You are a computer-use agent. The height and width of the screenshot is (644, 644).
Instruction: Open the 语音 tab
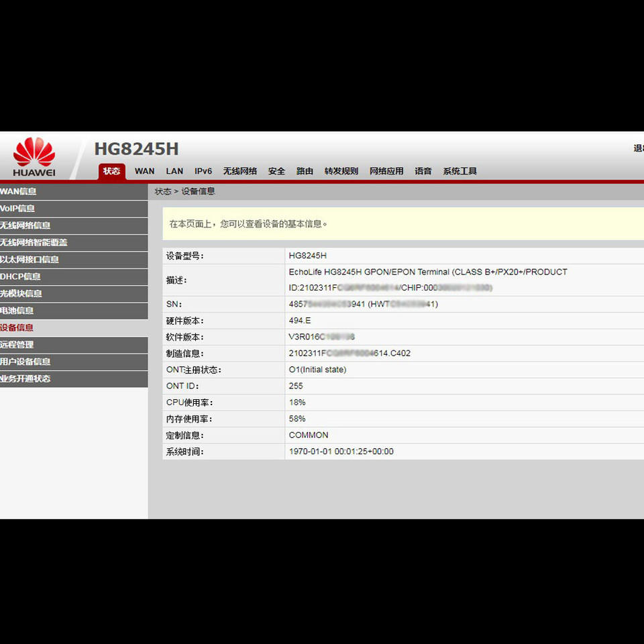pyautogui.click(x=423, y=171)
